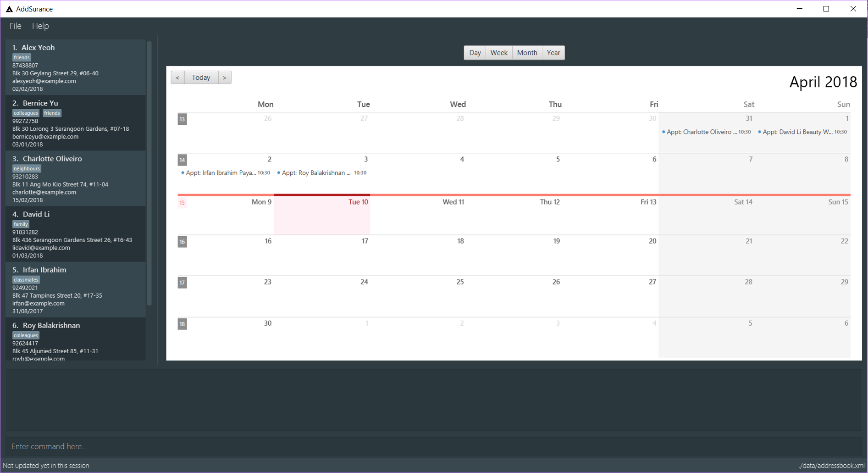Select Thu 12 day cell
Image resolution: width=868 pixels, height=473 pixels.
514,215
